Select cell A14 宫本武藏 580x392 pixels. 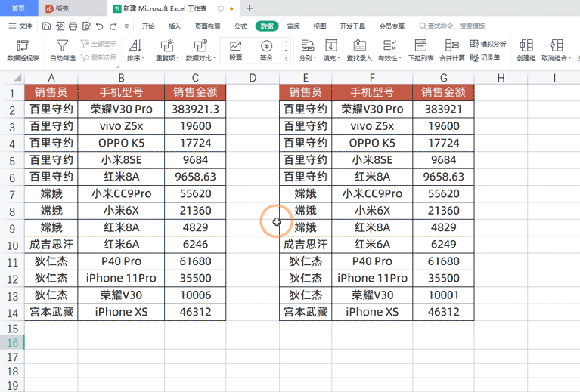(51, 312)
